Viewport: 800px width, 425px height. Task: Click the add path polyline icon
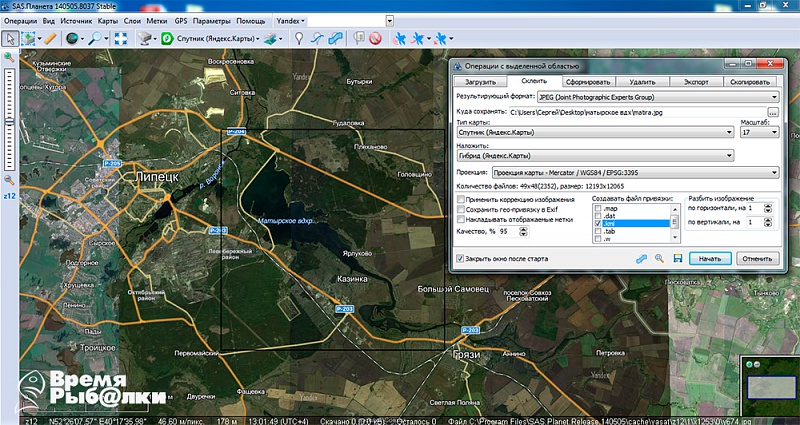(x=317, y=38)
